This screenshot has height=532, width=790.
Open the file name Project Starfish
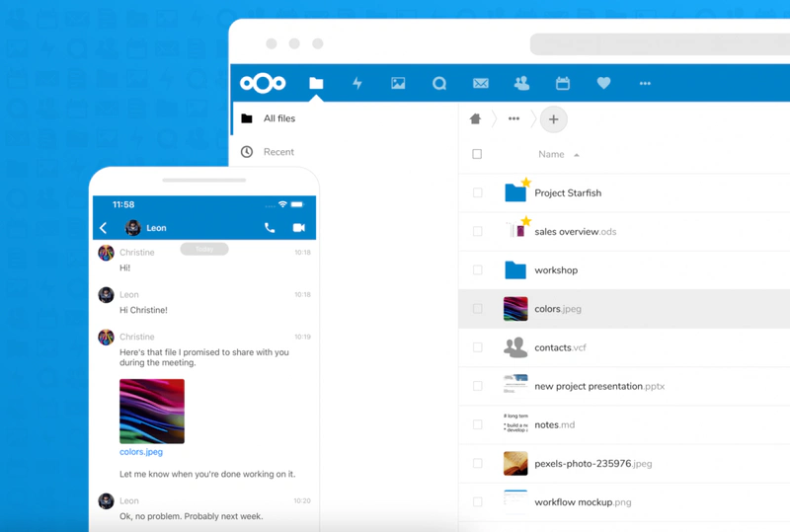pyautogui.click(x=568, y=192)
